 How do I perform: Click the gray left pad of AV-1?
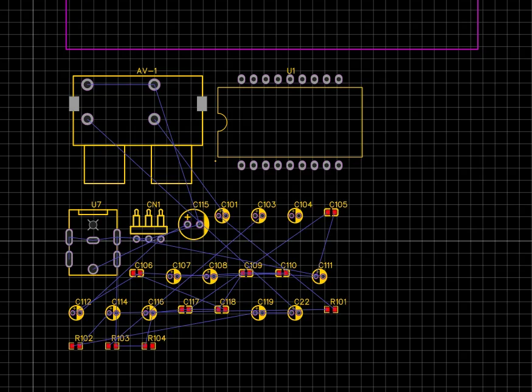pyautogui.click(x=74, y=104)
